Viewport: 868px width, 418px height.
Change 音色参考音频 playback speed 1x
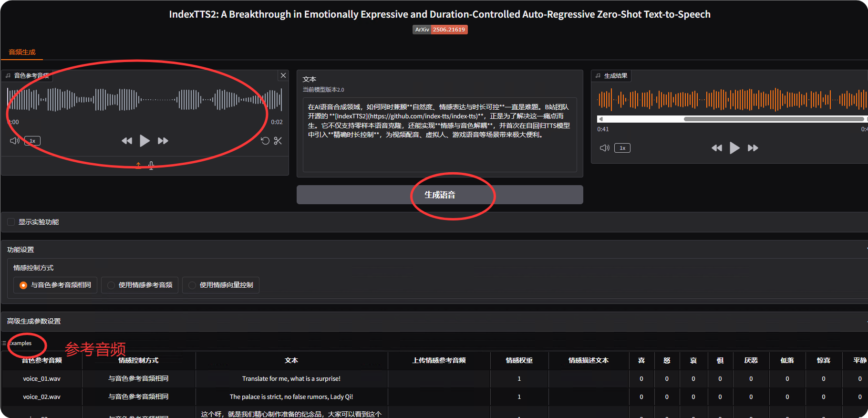coord(32,141)
